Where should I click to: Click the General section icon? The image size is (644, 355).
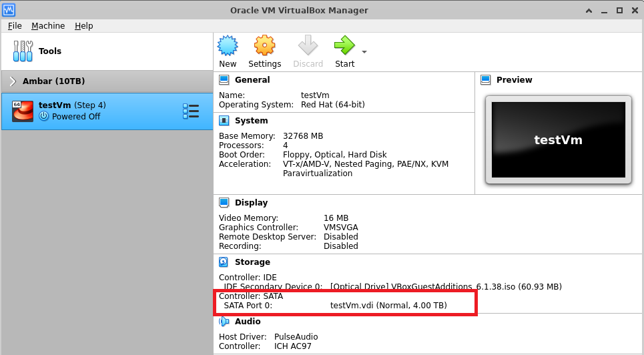tap(224, 79)
